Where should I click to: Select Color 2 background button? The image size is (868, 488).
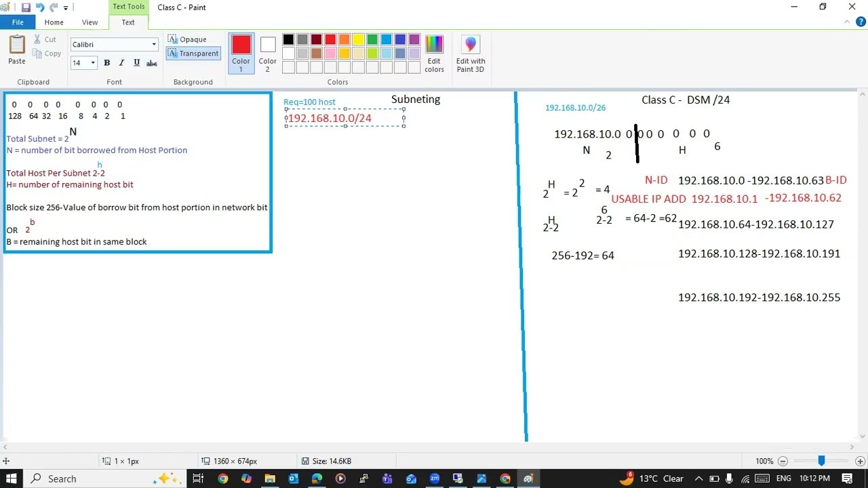pyautogui.click(x=267, y=54)
